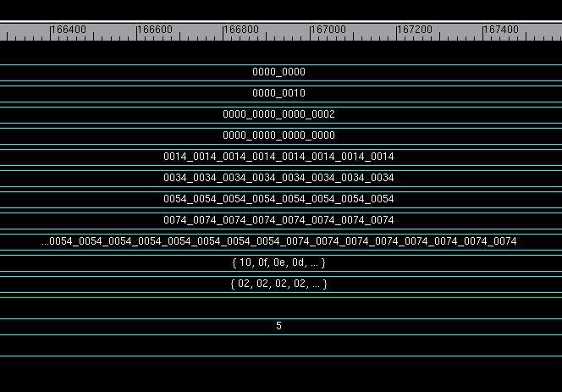562x392 pixels.
Task: Click the 167200 mark on the time ruler
Action: tap(415, 30)
